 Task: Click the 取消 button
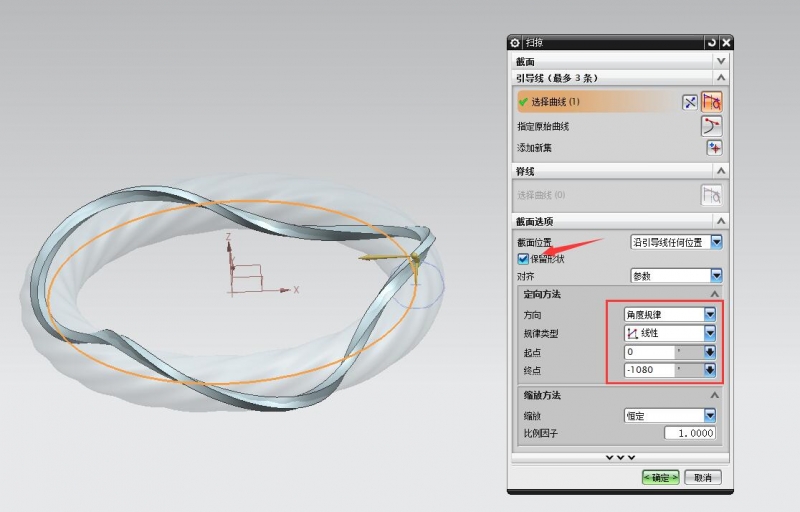pos(703,477)
